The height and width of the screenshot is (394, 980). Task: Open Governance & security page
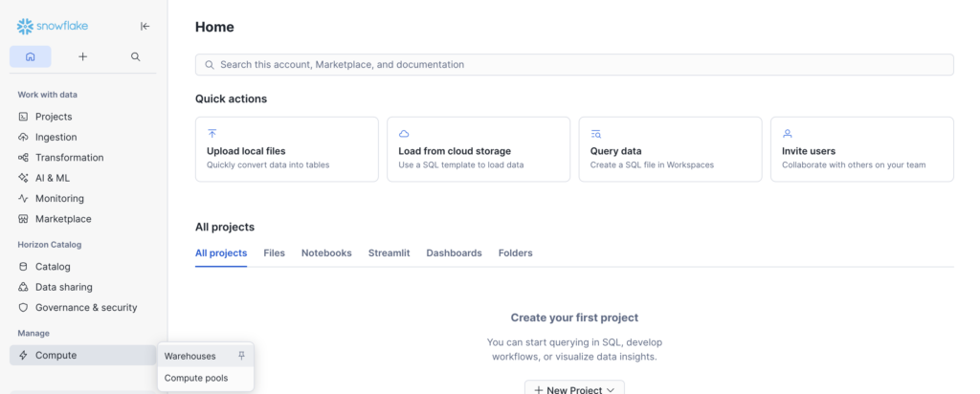[85, 308]
